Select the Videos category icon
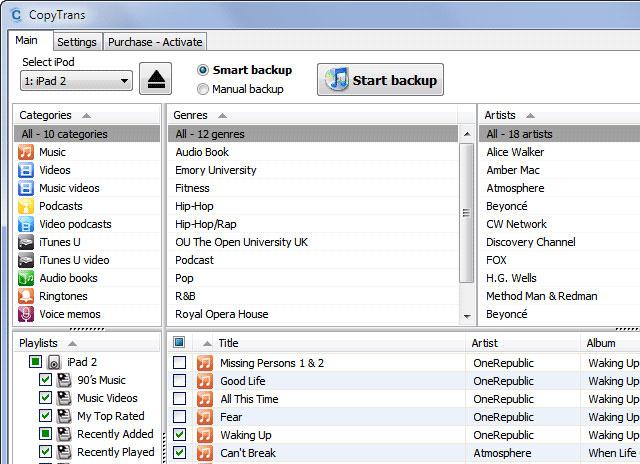The height and width of the screenshot is (464, 640). coord(27,170)
